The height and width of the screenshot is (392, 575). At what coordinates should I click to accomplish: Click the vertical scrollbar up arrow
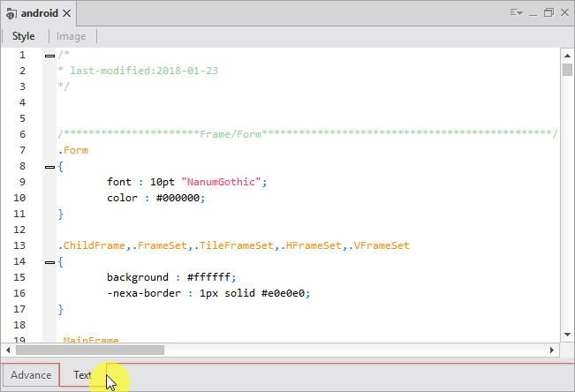click(x=567, y=55)
